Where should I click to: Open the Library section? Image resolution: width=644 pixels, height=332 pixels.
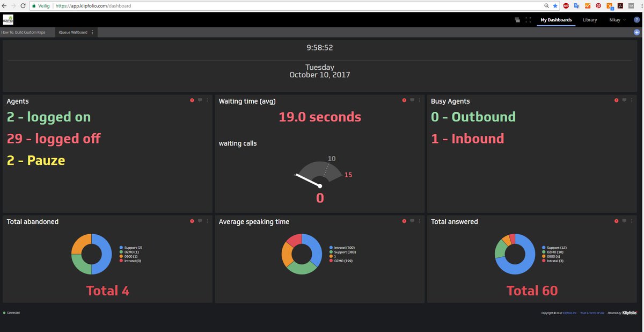pos(590,20)
